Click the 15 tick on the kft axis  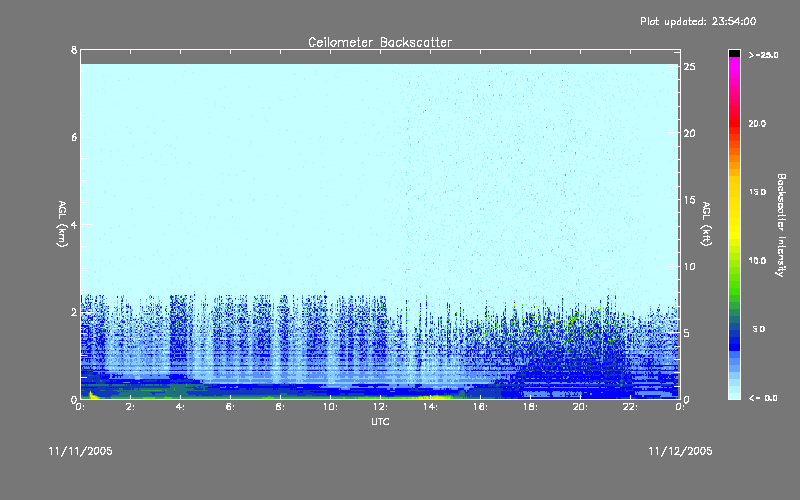tap(689, 200)
